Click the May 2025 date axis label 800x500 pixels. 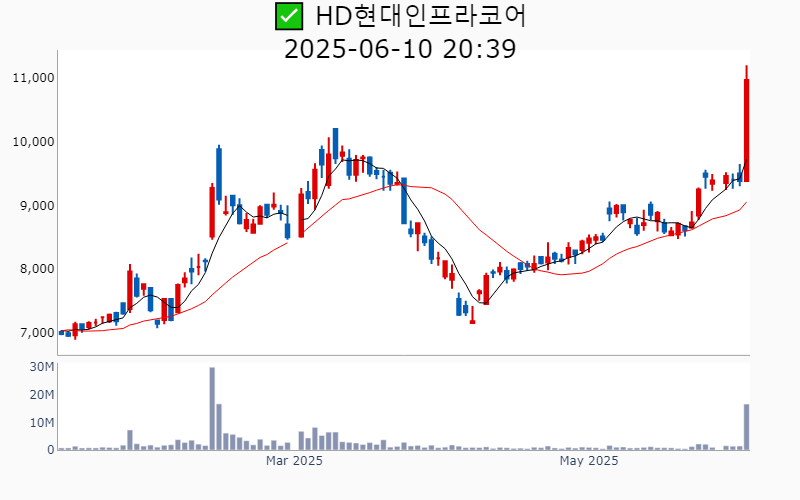589,461
